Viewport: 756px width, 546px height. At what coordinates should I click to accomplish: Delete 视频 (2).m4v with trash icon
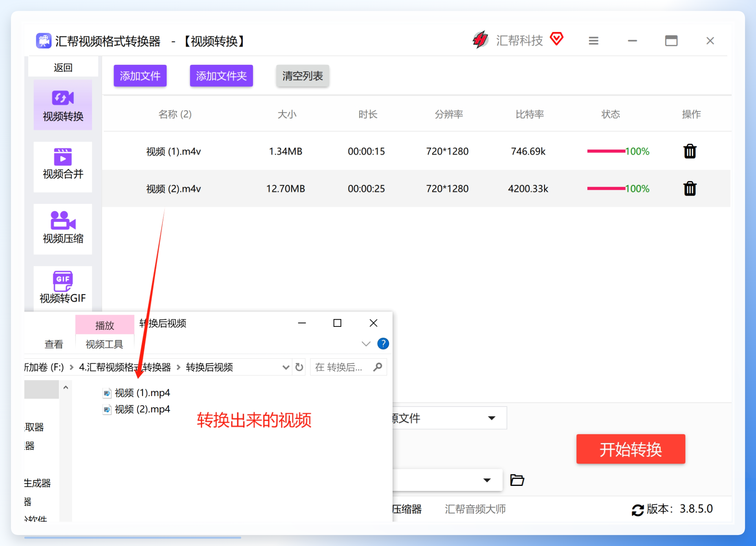pyautogui.click(x=690, y=189)
